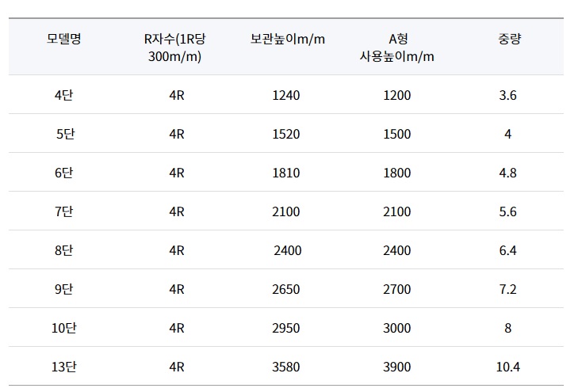Click the R자수 column header
Image resolution: width=578 pixels, height=392 pixels.
tap(174, 48)
